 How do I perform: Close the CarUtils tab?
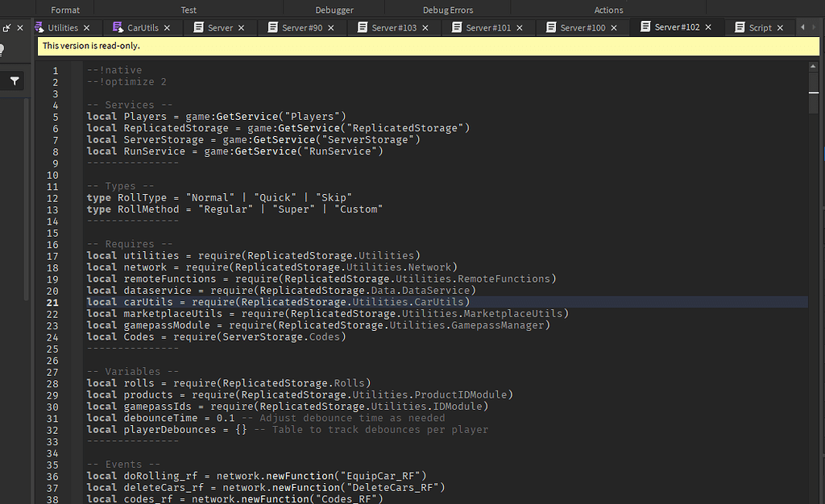point(167,27)
